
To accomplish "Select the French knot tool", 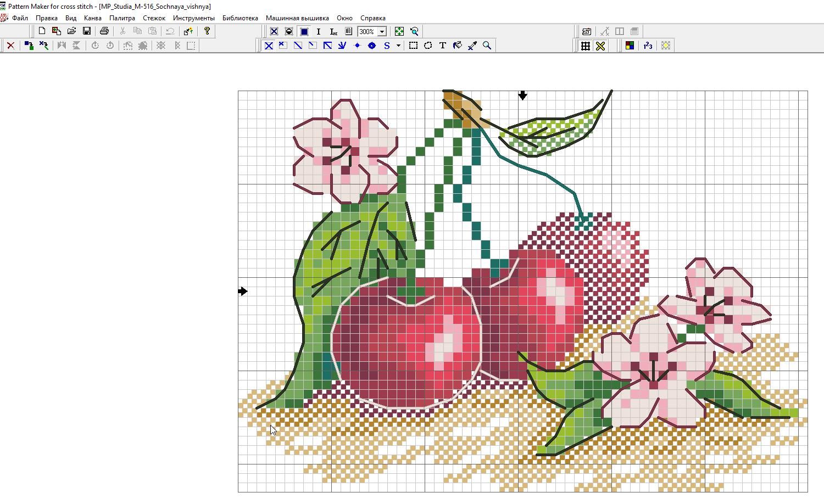I will pos(357,46).
